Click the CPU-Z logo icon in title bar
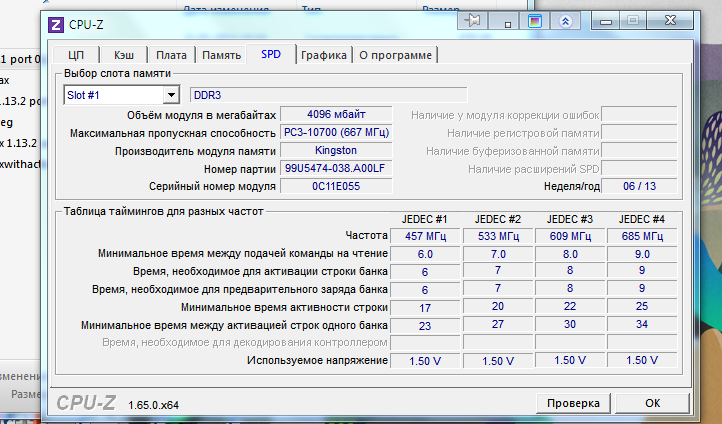 coord(56,24)
